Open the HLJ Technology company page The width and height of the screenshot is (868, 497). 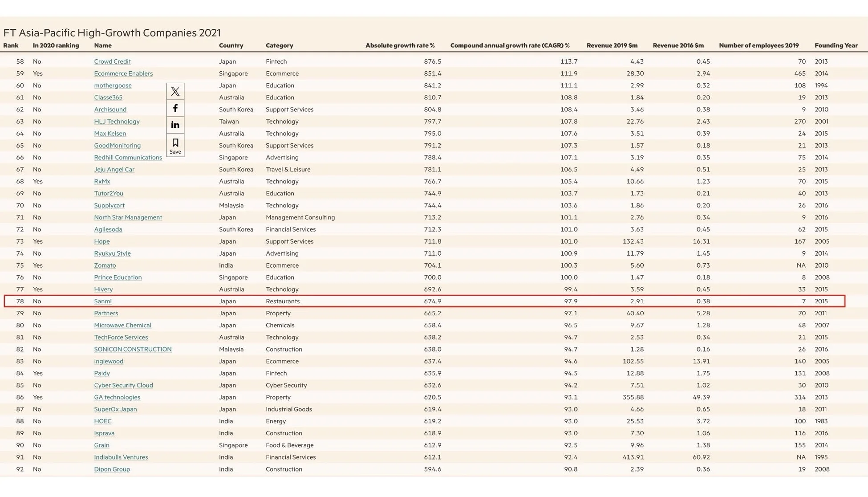pos(116,121)
